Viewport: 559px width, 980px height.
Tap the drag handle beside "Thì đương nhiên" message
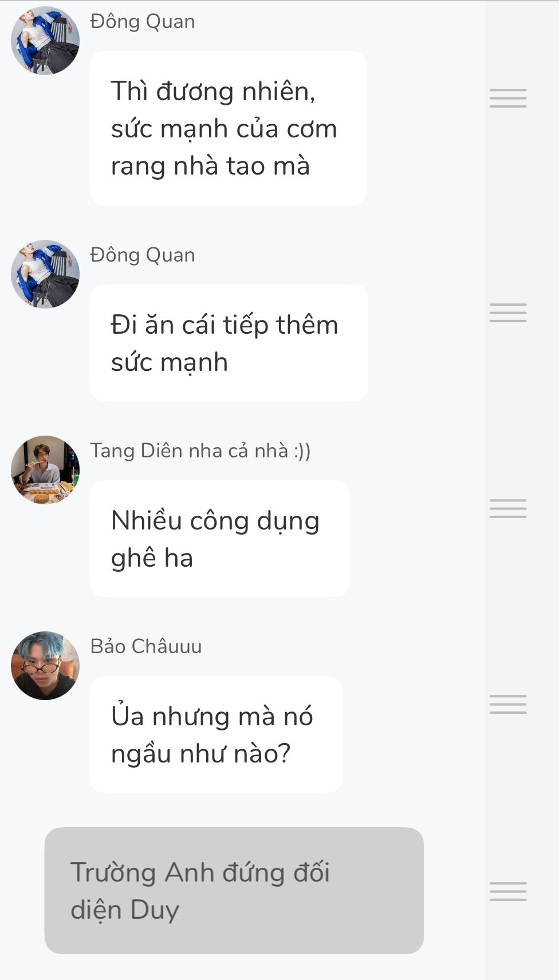[508, 98]
